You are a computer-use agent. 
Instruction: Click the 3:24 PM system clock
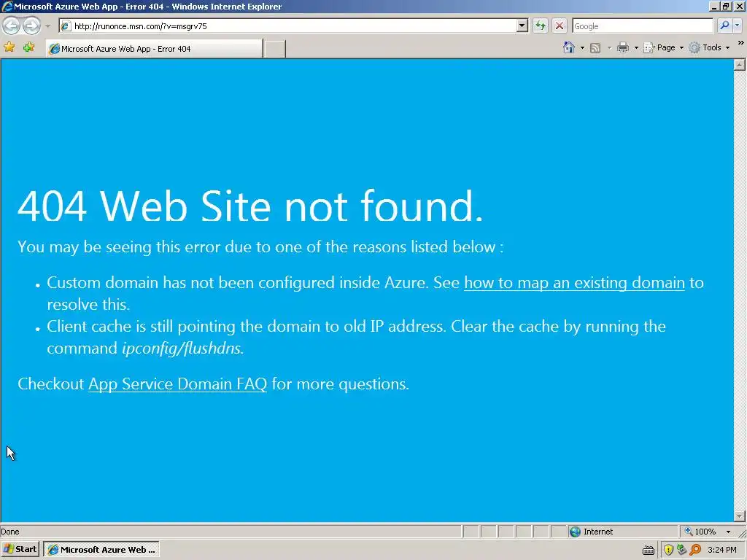point(722,550)
